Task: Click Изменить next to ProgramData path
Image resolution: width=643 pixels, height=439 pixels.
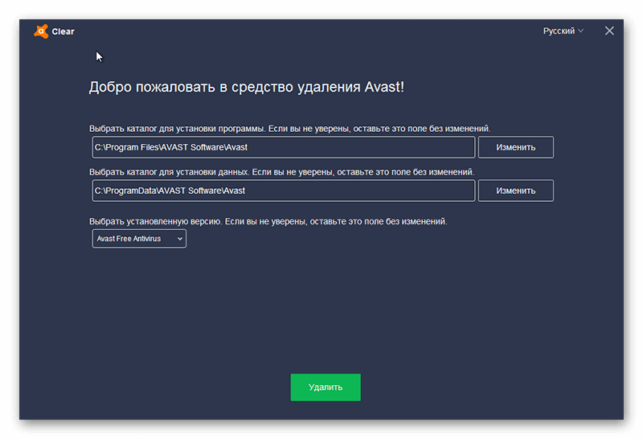Action: (515, 191)
